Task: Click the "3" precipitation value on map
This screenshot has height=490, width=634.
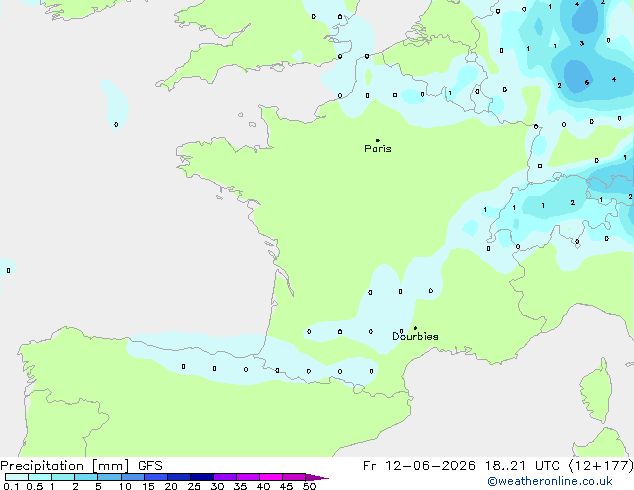Action: click(581, 43)
